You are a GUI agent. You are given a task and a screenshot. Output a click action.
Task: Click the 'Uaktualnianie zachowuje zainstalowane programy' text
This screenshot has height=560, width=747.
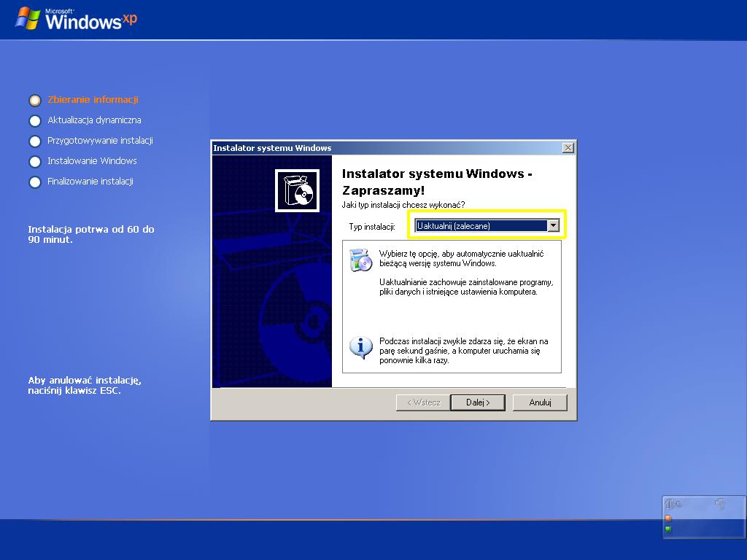(x=466, y=287)
